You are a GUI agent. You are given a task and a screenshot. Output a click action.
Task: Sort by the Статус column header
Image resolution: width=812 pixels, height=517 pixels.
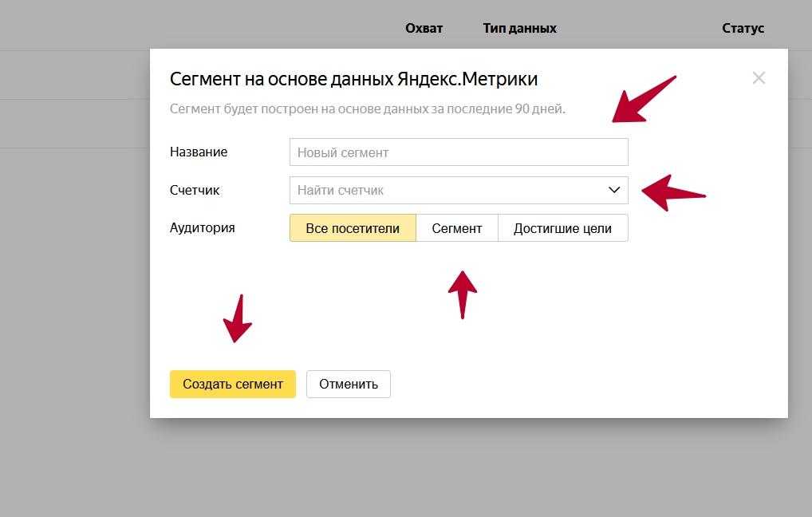743,28
